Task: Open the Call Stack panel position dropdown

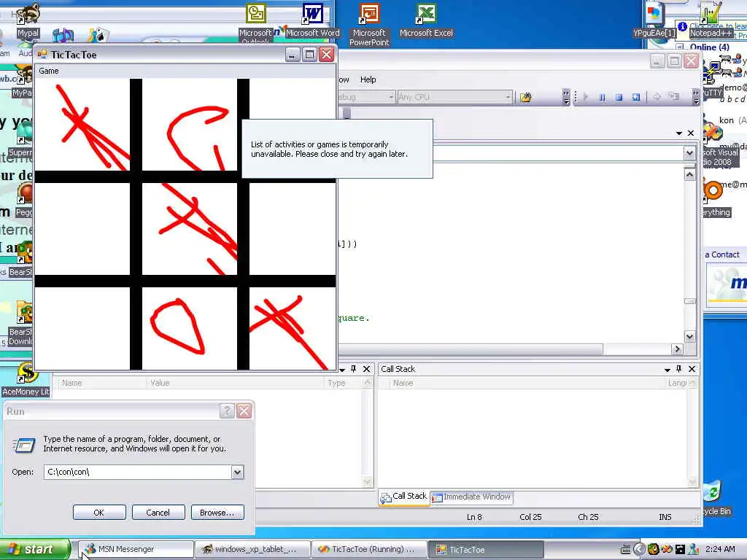Action: [667, 370]
